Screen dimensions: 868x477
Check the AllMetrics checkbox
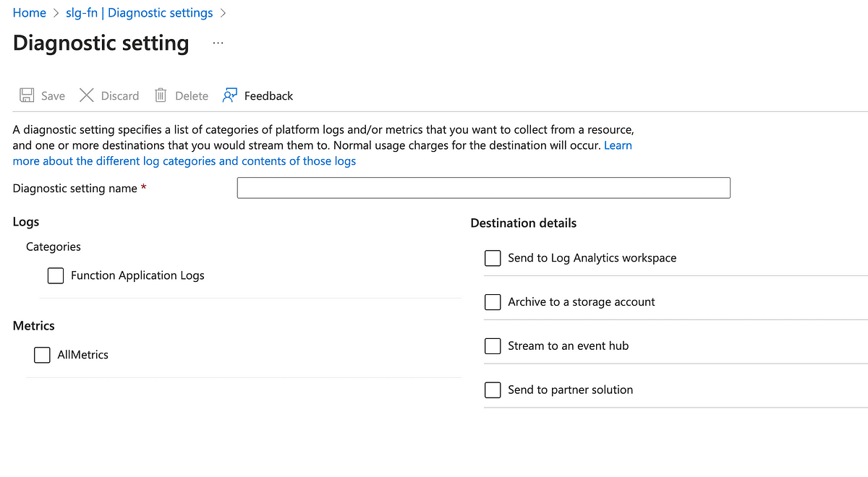coord(43,355)
